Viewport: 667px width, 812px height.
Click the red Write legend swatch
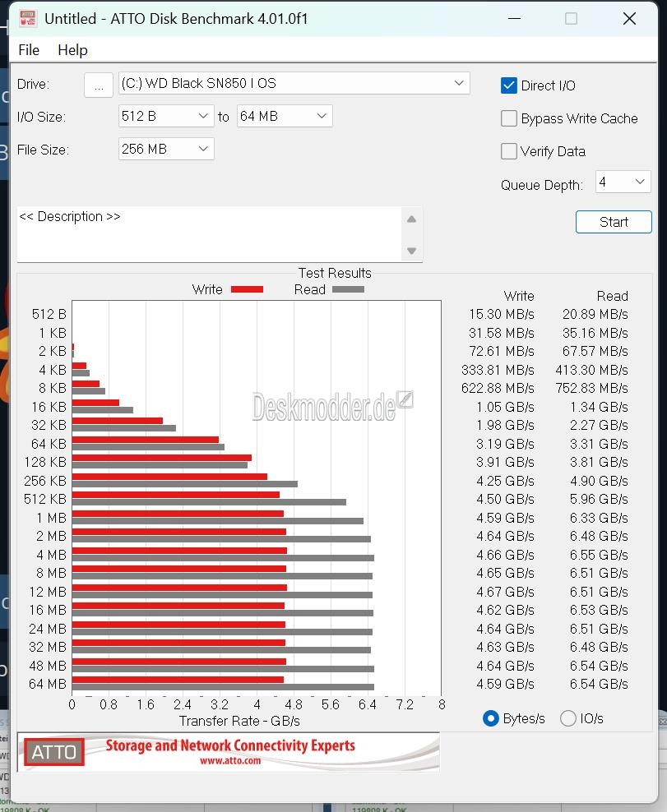point(247,289)
